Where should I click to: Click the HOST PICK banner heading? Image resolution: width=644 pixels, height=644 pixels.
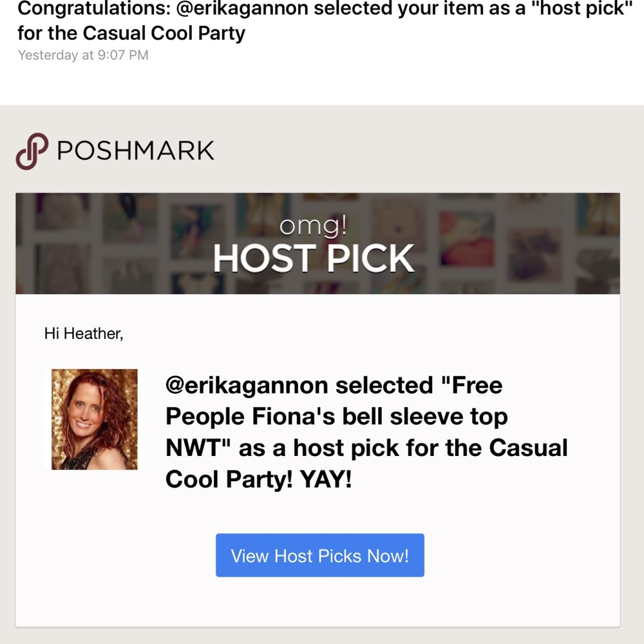click(x=313, y=259)
